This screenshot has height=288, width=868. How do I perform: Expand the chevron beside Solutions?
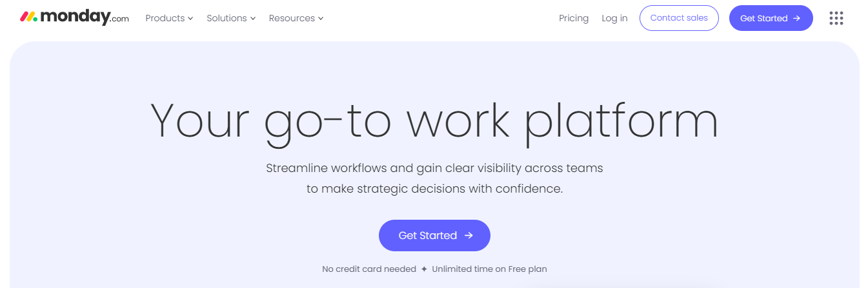coord(253,19)
